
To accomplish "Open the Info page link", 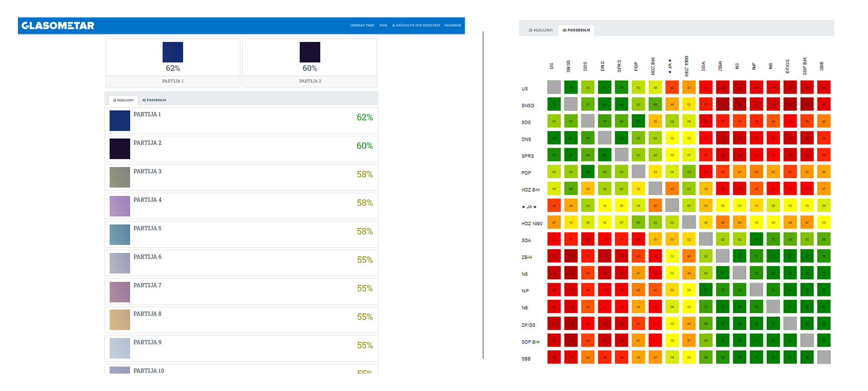I will (383, 26).
